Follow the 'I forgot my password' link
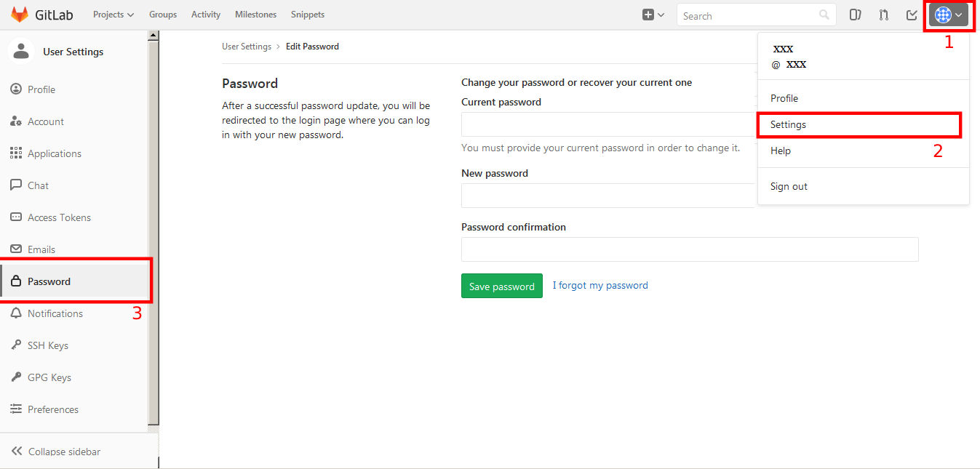 [600, 286]
